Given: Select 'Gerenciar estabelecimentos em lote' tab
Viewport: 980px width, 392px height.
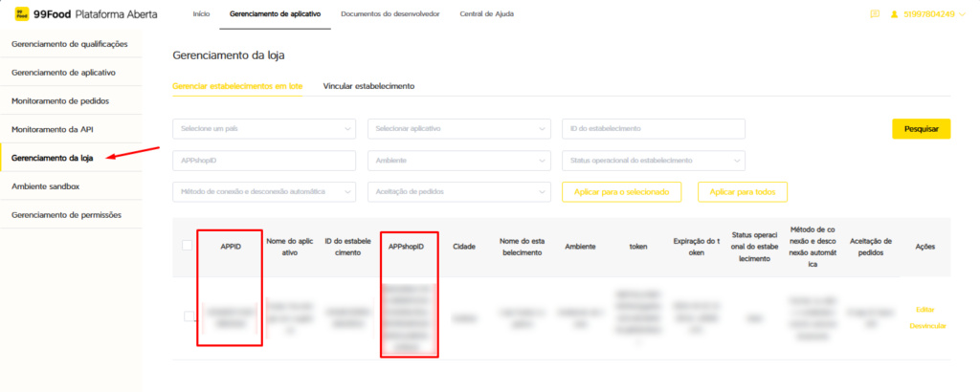Looking at the screenshot, I should tap(237, 86).
